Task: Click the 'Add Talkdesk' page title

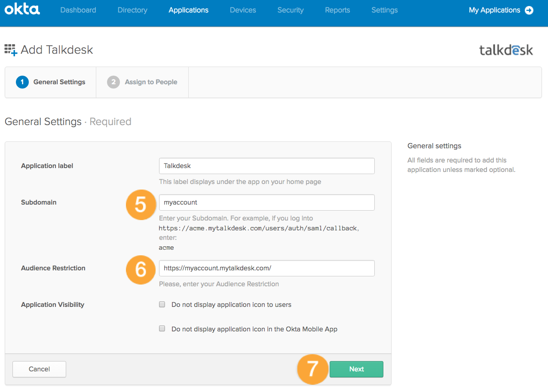Action: coord(57,50)
